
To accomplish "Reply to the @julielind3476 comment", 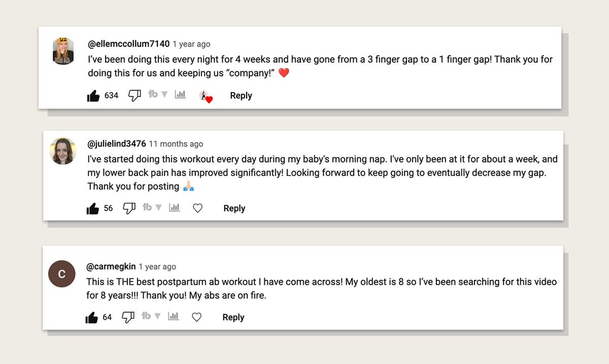I will (x=234, y=208).
